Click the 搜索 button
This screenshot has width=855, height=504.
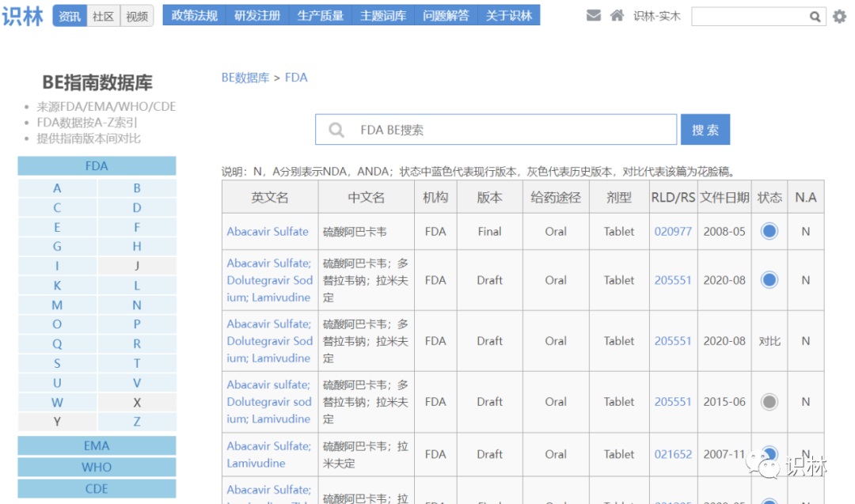pyautogui.click(x=705, y=130)
